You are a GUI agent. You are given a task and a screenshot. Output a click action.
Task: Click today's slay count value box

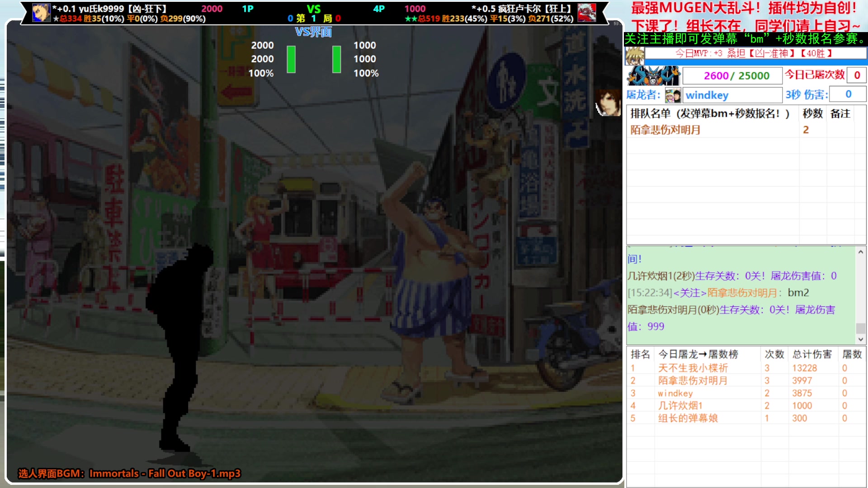[857, 75]
